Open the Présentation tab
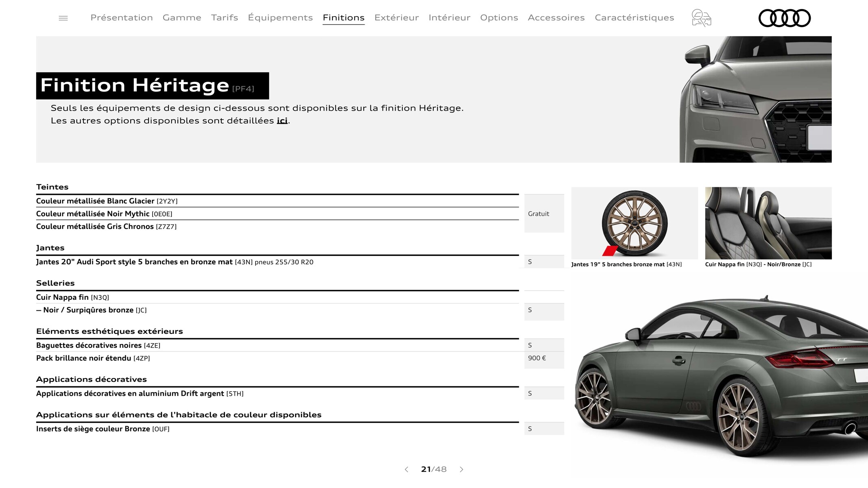This screenshot has width=868, height=488. click(x=122, y=17)
